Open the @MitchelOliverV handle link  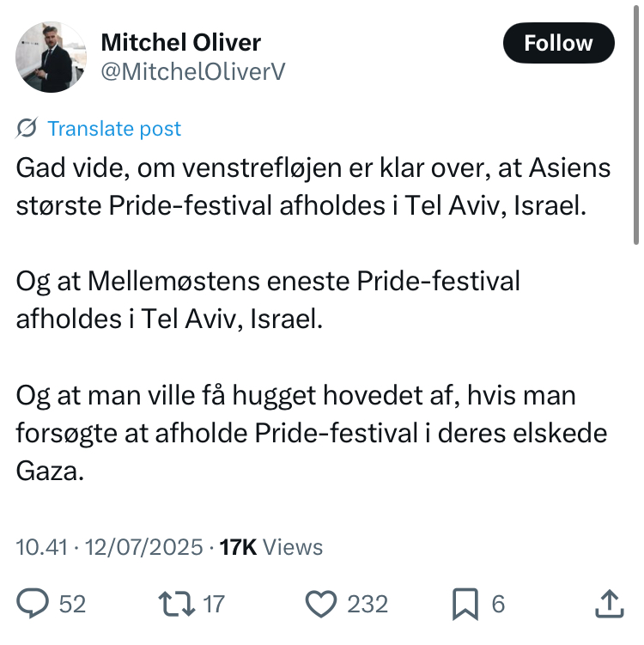click(193, 72)
